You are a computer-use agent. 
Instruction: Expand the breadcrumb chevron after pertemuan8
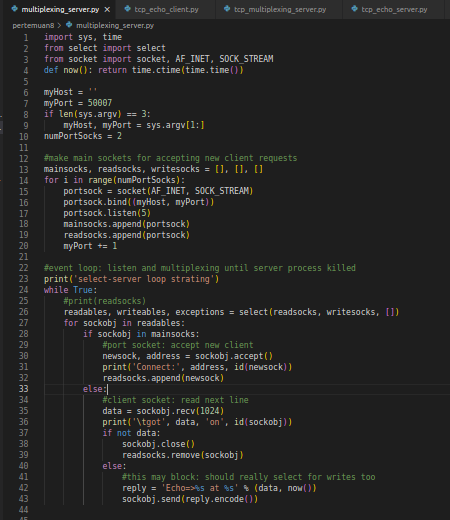[59, 25]
